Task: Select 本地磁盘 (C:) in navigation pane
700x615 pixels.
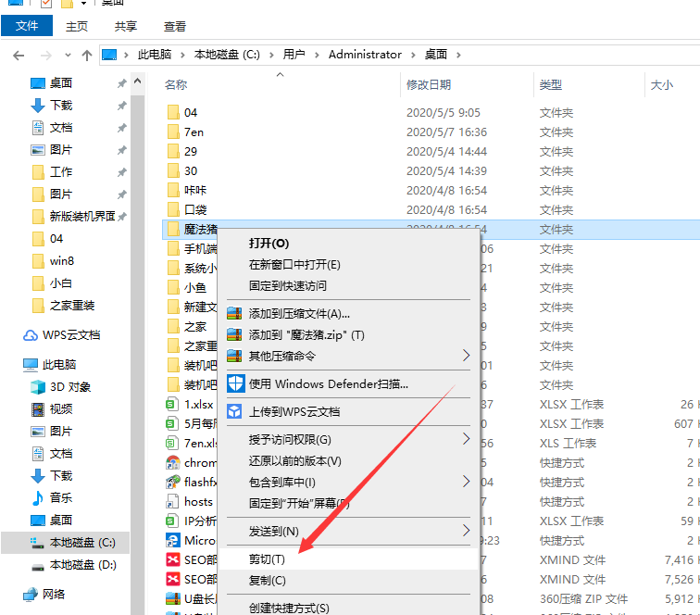Action: tap(82, 542)
